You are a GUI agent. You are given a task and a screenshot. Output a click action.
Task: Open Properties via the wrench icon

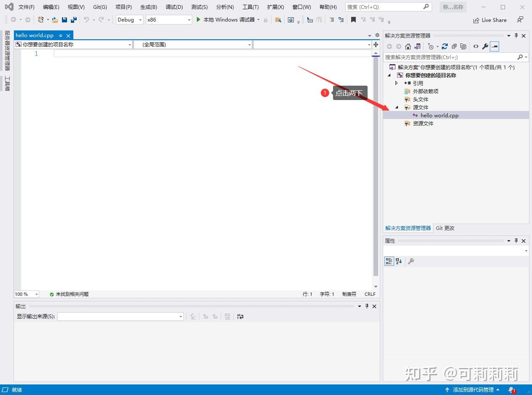click(x=485, y=46)
